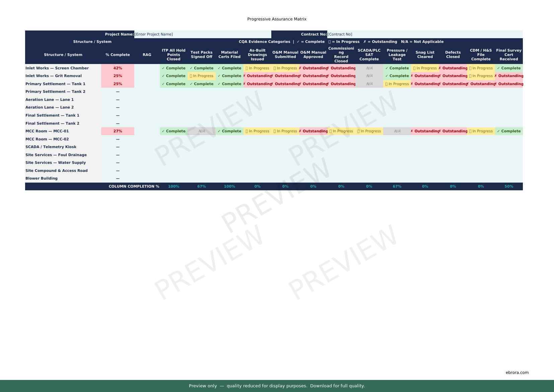The image size is (554, 392).
Task: Select the Pressure / Leakage Test column header
Action: click(x=397, y=55)
